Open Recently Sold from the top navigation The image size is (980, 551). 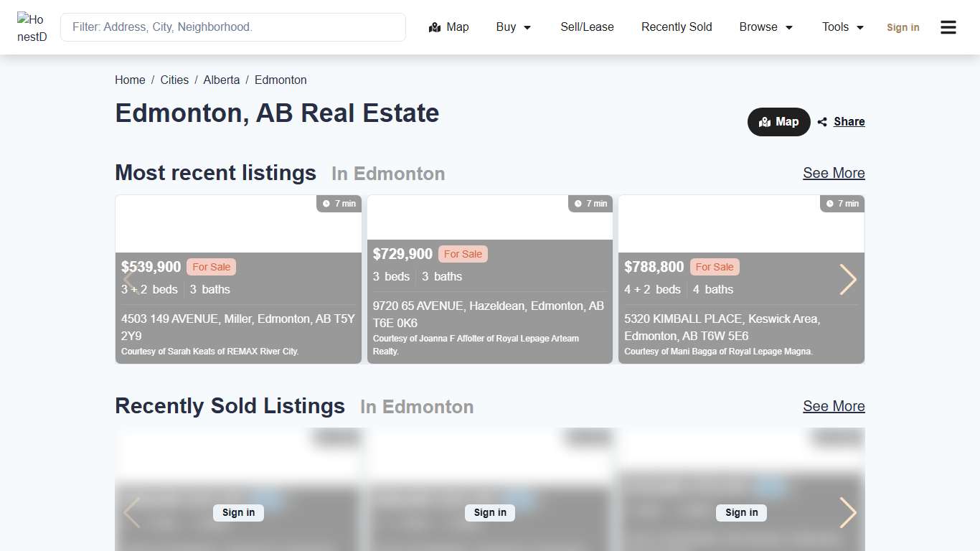[x=676, y=27]
